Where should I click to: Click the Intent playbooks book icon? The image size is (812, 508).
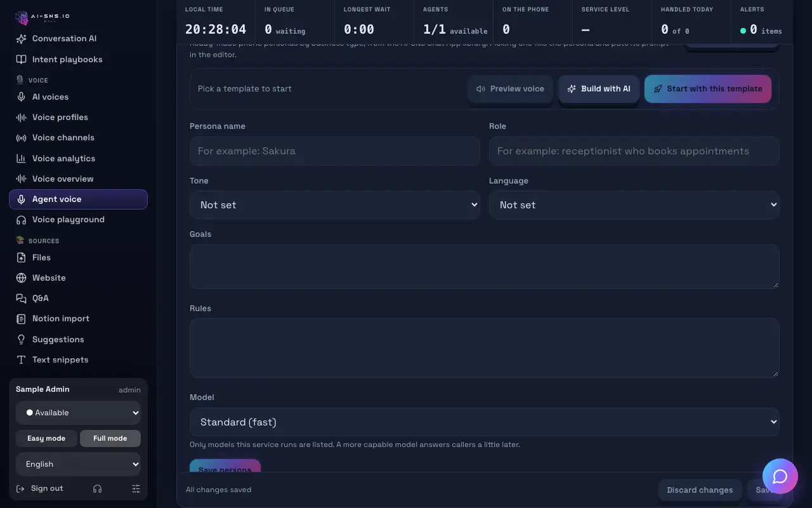(x=21, y=60)
